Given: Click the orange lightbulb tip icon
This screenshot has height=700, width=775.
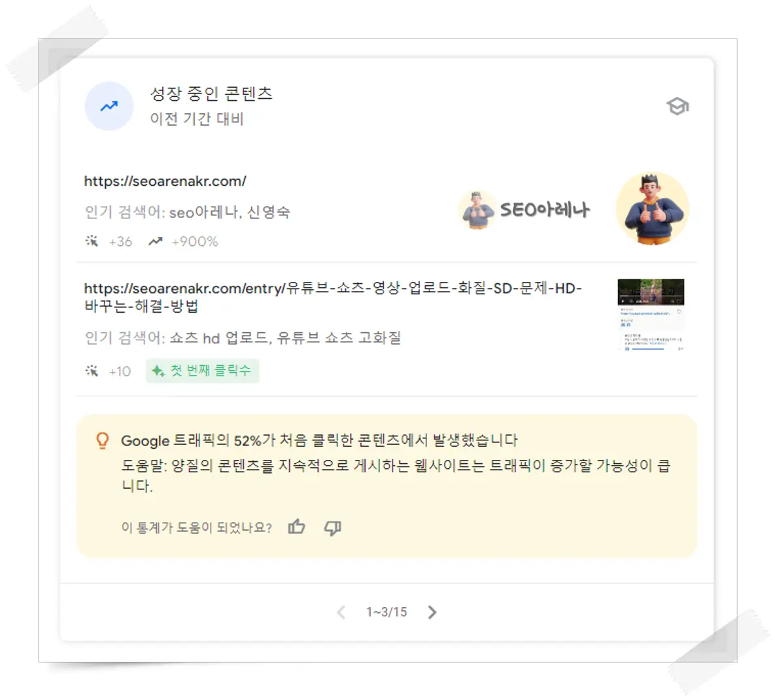Looking at the screenshot, I should point(102,440).
